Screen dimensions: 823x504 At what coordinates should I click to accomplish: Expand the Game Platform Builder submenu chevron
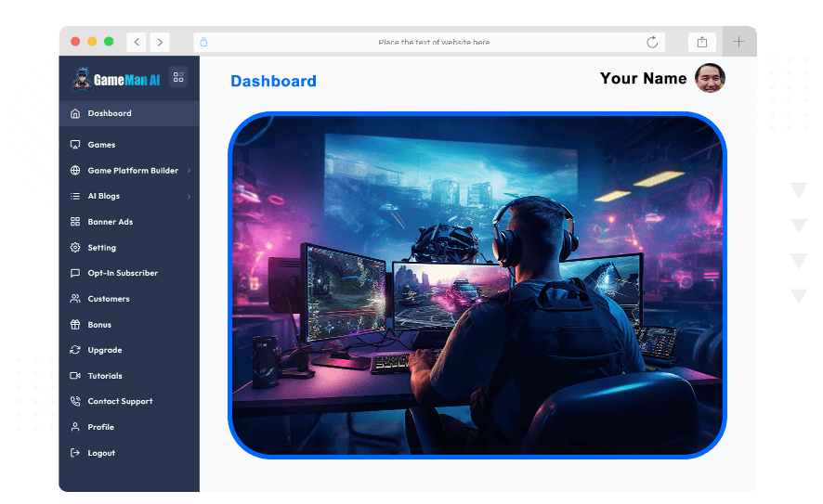[x=189, y=171]
